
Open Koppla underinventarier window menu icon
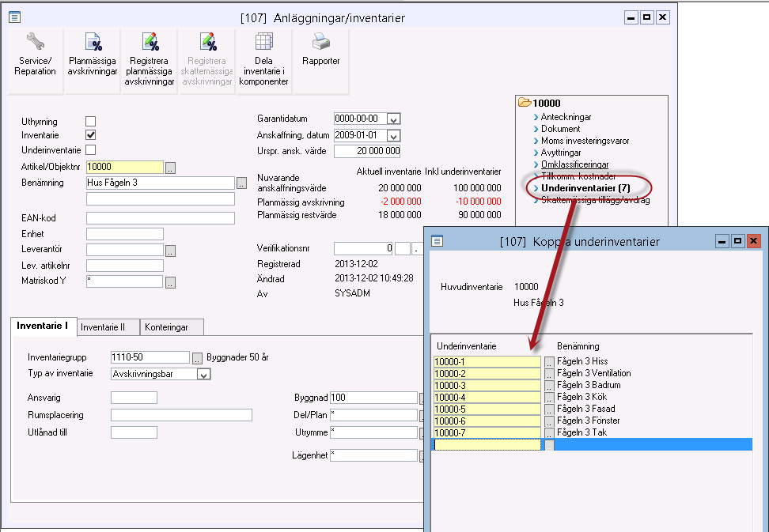[x=437, y=241]
